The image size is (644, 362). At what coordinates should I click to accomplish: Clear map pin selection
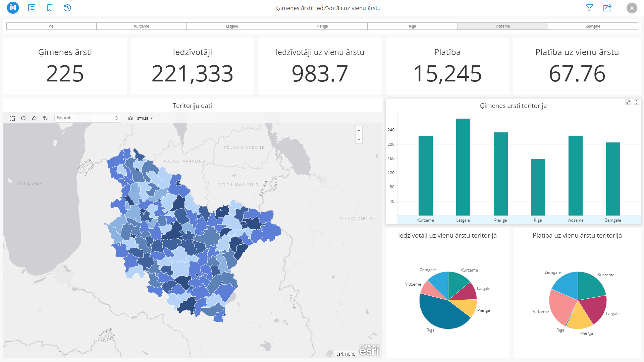[45, 118]
